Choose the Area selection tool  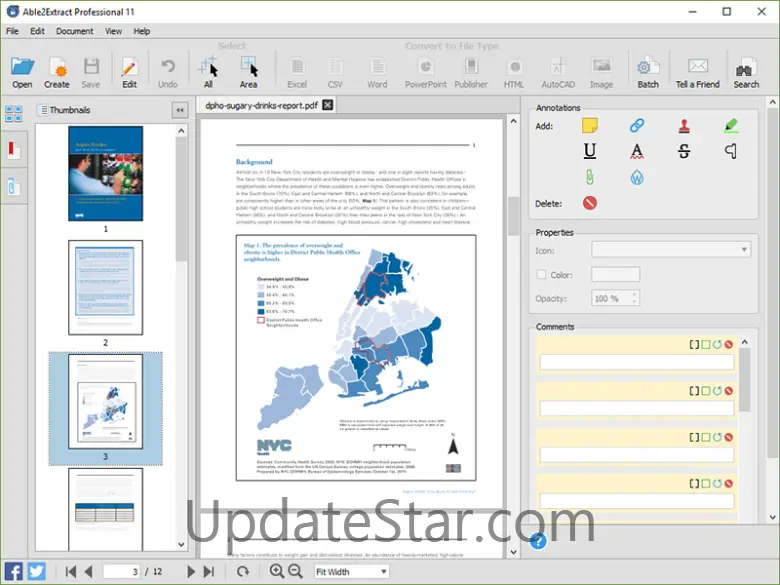point(248,73)
